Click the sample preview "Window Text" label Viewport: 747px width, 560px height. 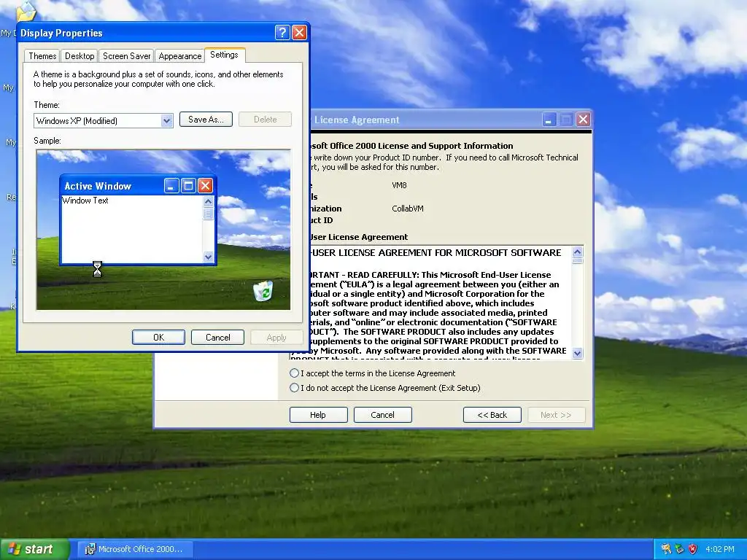(85, 201)
